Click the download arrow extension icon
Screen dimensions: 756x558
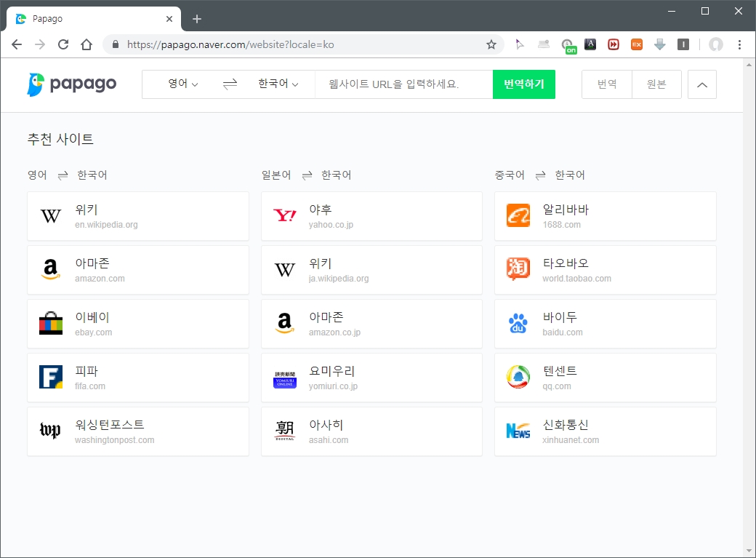coord(659,45)
